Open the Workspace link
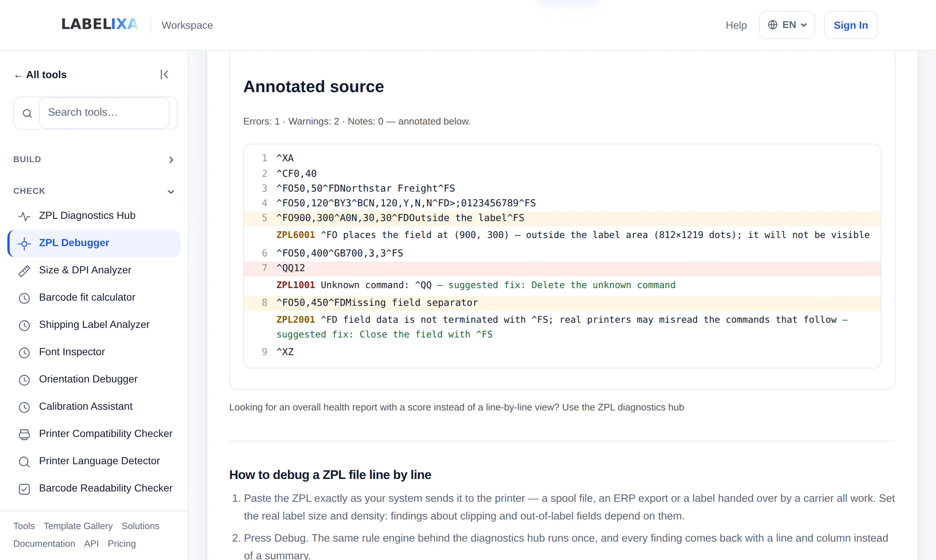936x560 pixels. tap(187, 25)
